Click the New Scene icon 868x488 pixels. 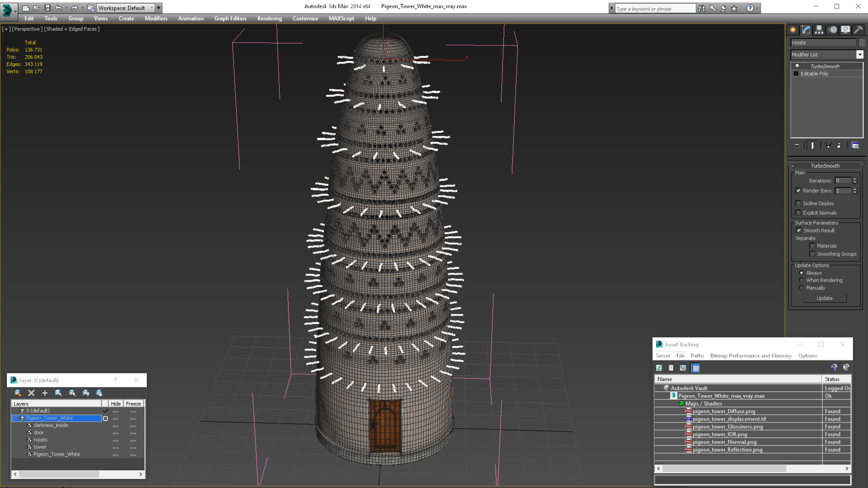click(26, 8)
